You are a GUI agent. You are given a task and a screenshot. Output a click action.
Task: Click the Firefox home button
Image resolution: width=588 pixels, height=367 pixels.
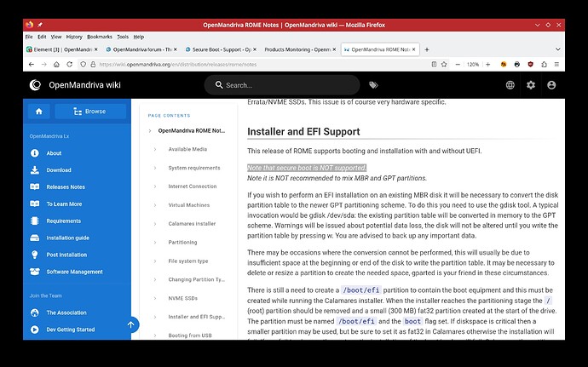pos(56,65)
